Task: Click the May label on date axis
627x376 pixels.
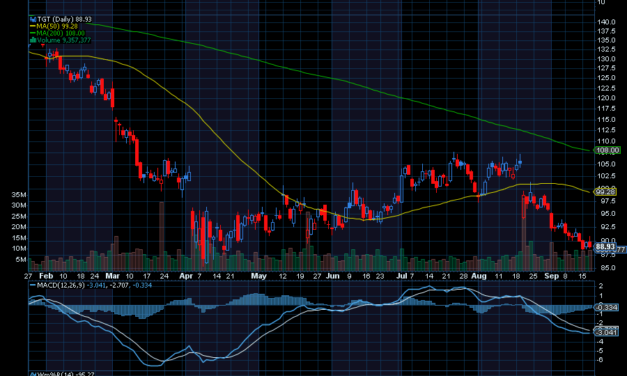Action: point(259,276)
